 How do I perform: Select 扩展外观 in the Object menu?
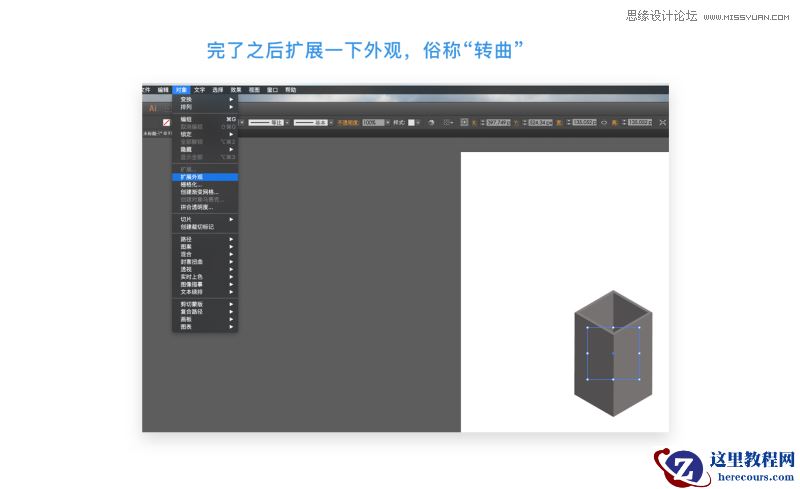192,177
